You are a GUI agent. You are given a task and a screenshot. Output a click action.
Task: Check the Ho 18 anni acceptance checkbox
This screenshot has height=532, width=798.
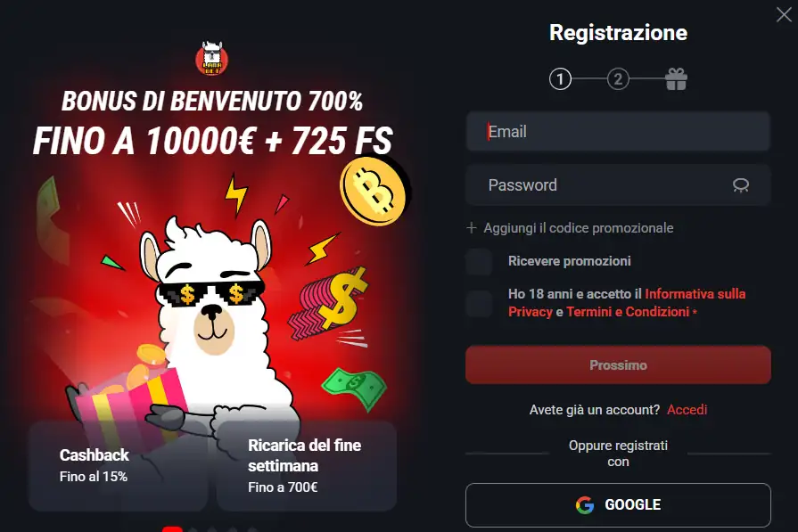[x=479, y=303]
